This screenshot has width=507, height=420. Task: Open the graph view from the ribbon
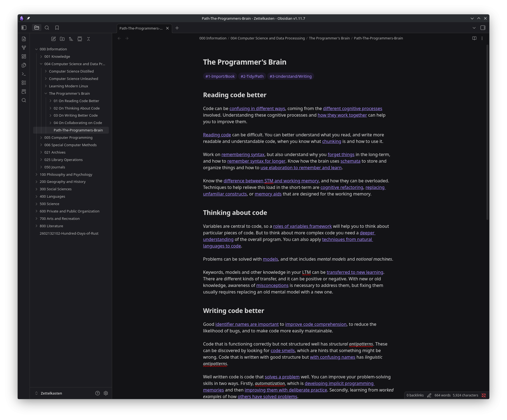tap(24, 48)
